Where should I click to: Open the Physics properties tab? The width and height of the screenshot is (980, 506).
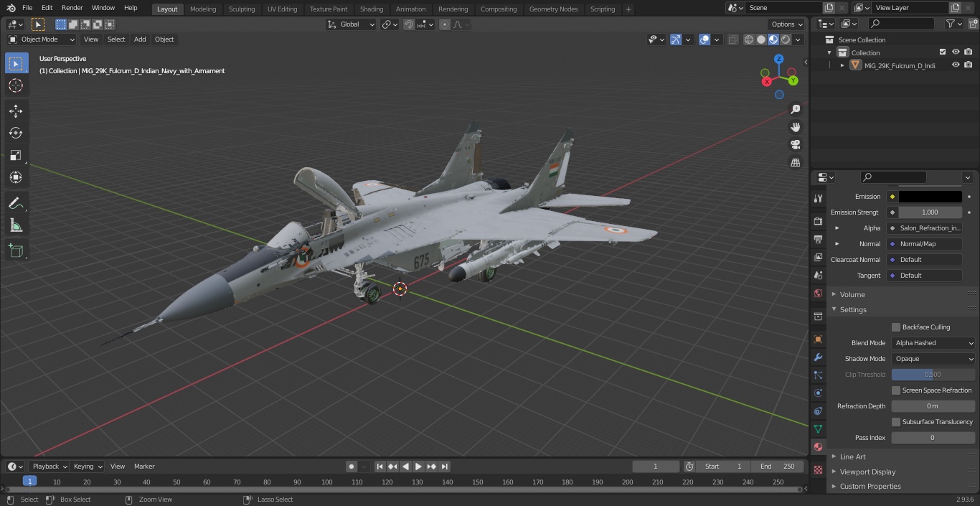click(818, 393)
